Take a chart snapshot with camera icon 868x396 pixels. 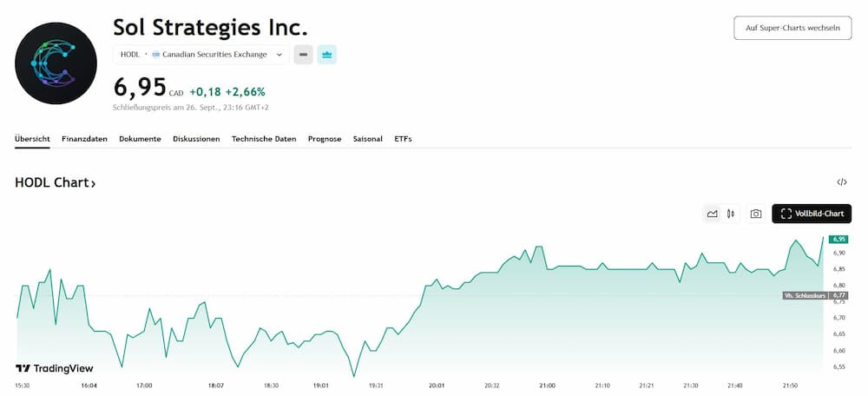coord(755,214)
